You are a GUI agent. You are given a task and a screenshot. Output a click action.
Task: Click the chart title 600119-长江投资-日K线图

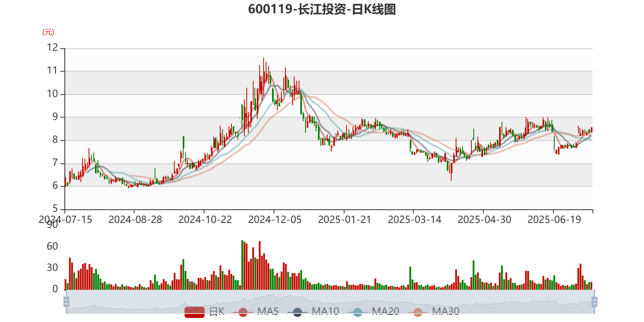[322, 9]
